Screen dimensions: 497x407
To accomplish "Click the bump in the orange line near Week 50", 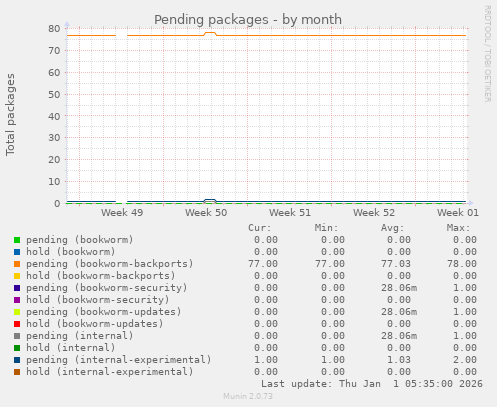I will point(210,33).
